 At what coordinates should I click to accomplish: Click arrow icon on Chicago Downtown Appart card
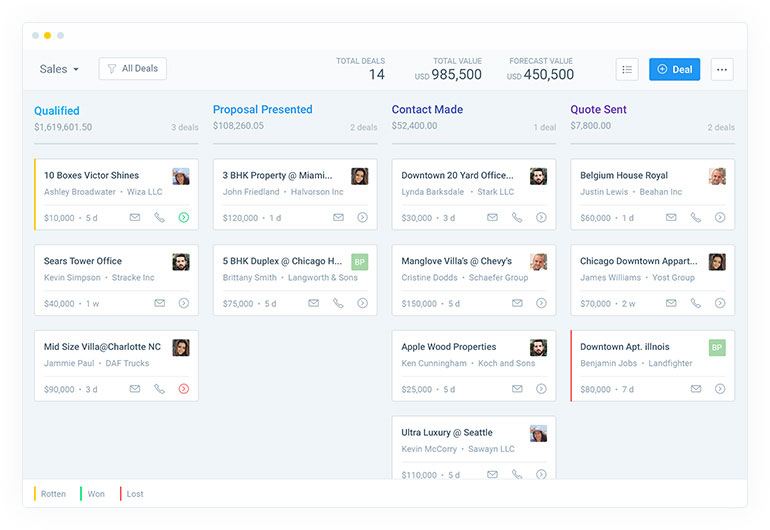720,303
